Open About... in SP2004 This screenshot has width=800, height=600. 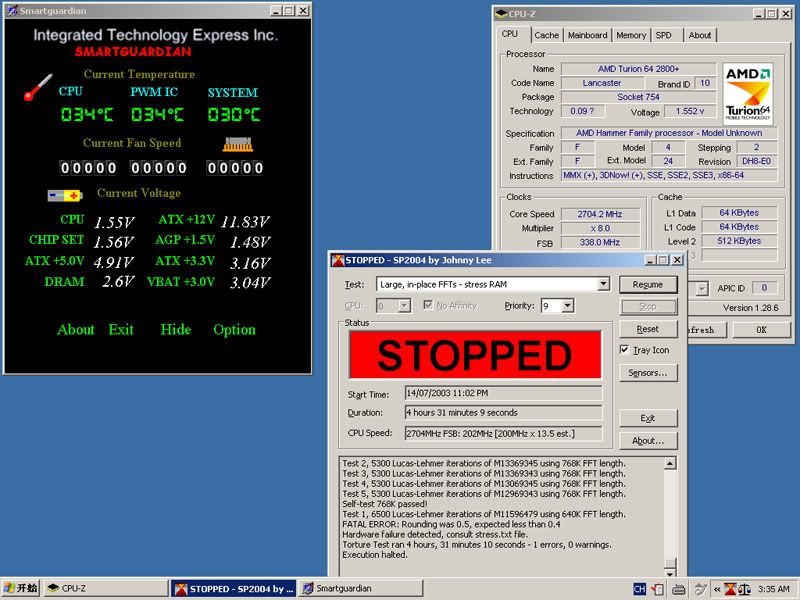click(648, 441)
